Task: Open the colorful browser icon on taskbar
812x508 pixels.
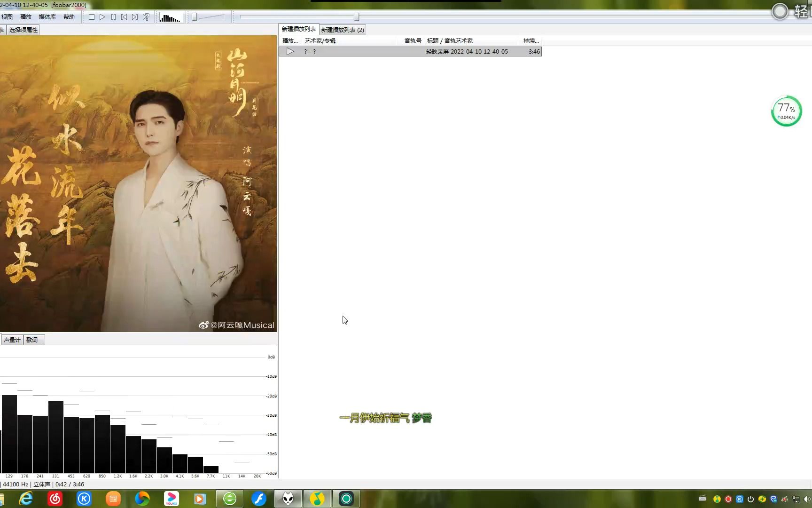Action: coord(142,499)
